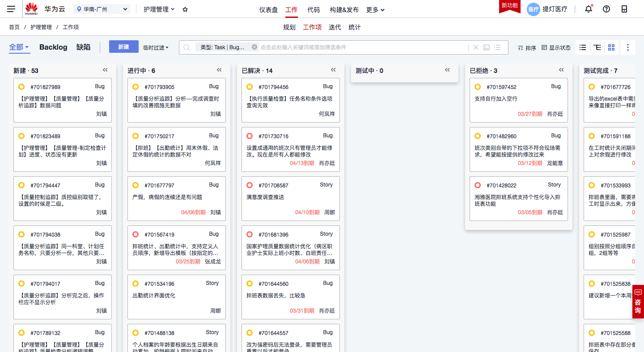Click the Huawei Cloud logo
The height and width of the screenshot is (352, 644).
point(31,8)
